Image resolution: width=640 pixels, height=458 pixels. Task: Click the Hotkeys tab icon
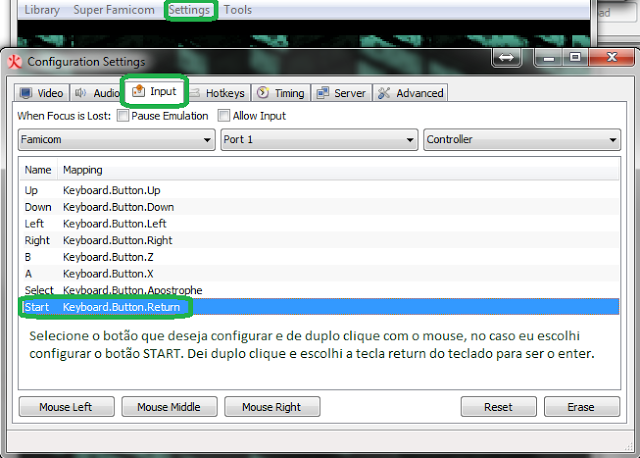[x=196, y=93]
